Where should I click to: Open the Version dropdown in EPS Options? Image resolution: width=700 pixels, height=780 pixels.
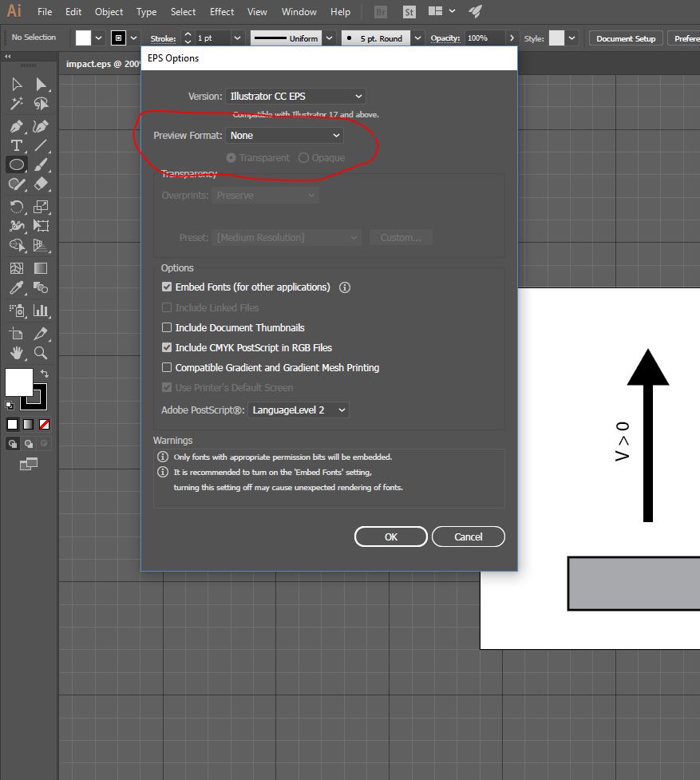(295, 96)
